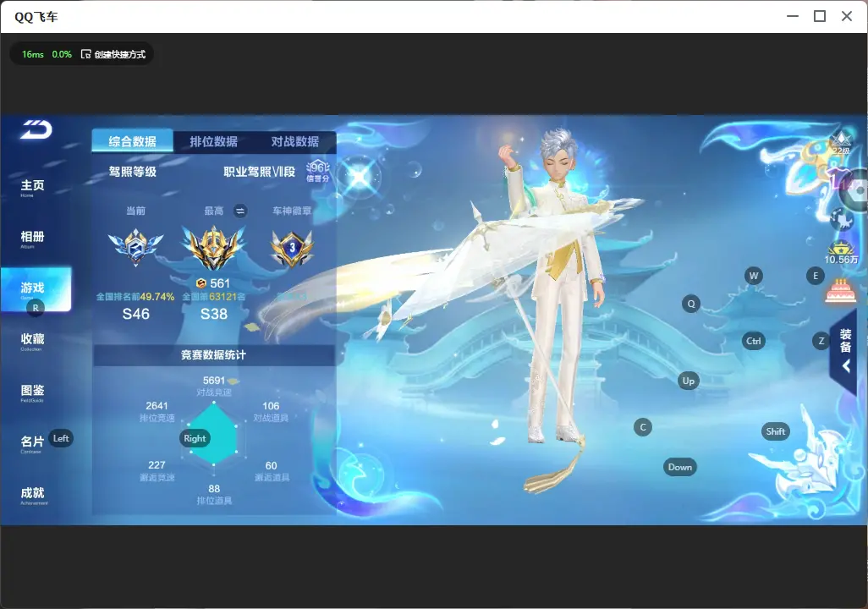Viewport: 868px width, 609px height.
Task: Click the 10.56万 crown popularity icon
Action: (841, 252)
